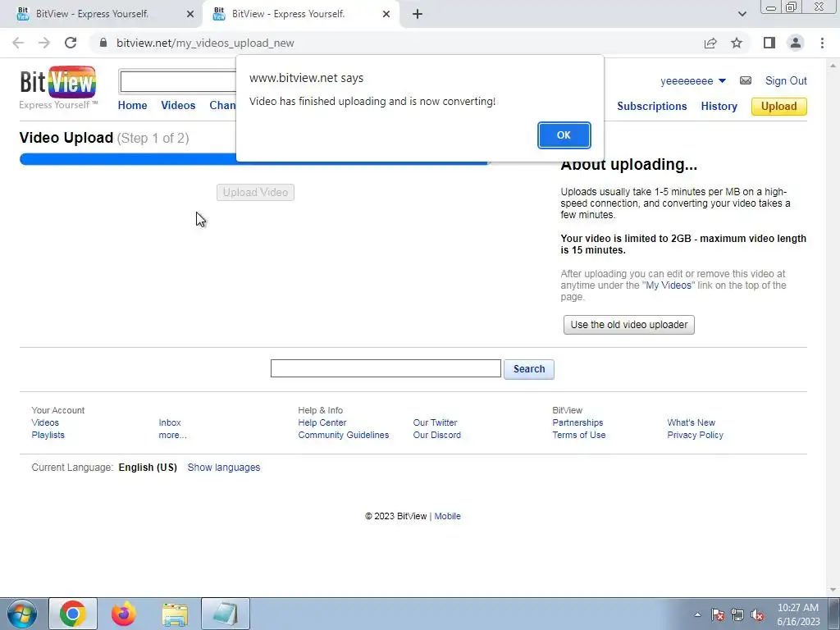Click the lock icon in the address bar
The image size is (840, 630).
coord(103,43)
